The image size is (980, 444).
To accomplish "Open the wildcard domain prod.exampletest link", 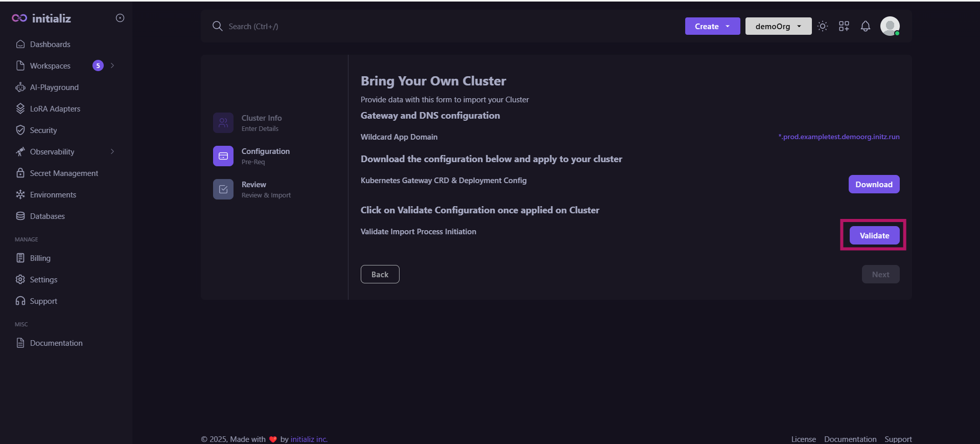I will pos(839,137).
